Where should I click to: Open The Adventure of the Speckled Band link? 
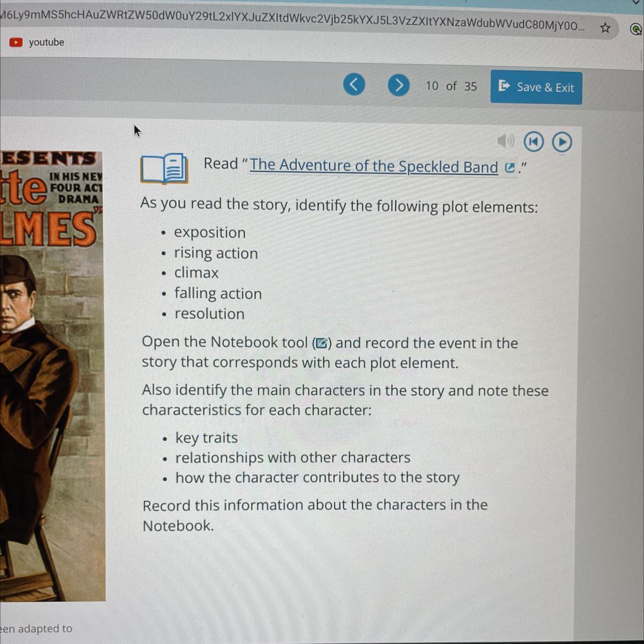point(374,166)
